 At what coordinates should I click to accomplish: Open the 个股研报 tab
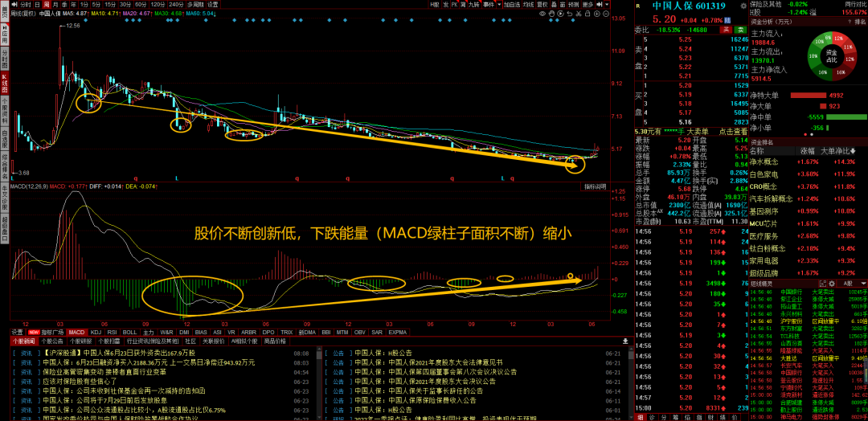click(81, 341)
